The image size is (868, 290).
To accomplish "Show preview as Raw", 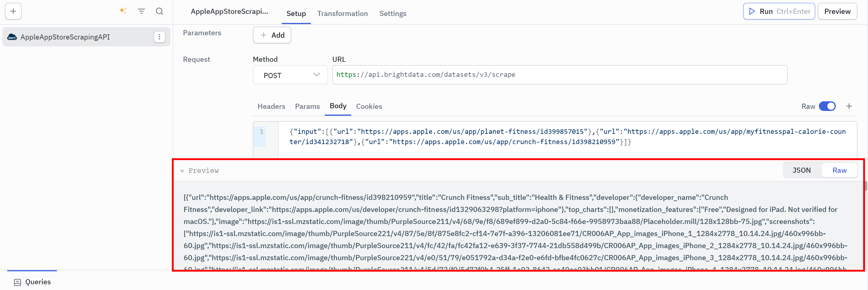I will coord(839,170).
